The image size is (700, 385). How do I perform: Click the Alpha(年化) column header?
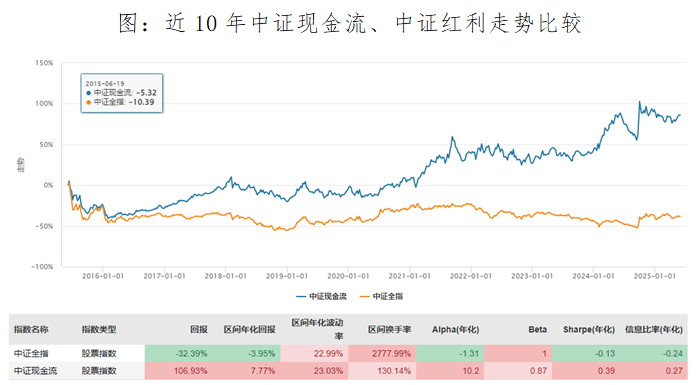tap(455, 330)
